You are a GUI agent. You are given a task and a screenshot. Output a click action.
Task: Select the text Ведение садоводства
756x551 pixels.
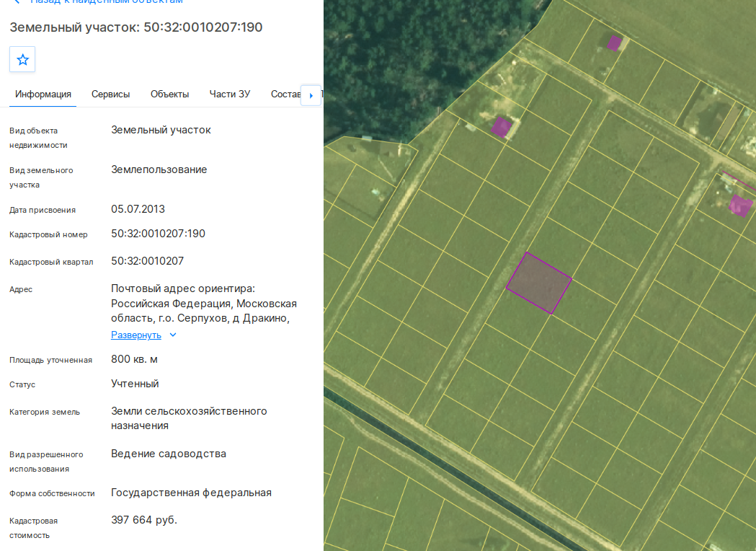[x=169, y=454]
